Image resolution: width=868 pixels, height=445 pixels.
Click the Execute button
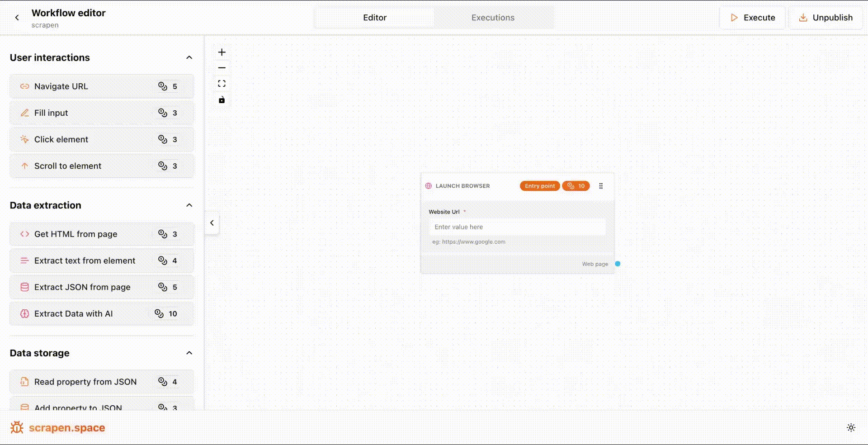coord(752,18)
